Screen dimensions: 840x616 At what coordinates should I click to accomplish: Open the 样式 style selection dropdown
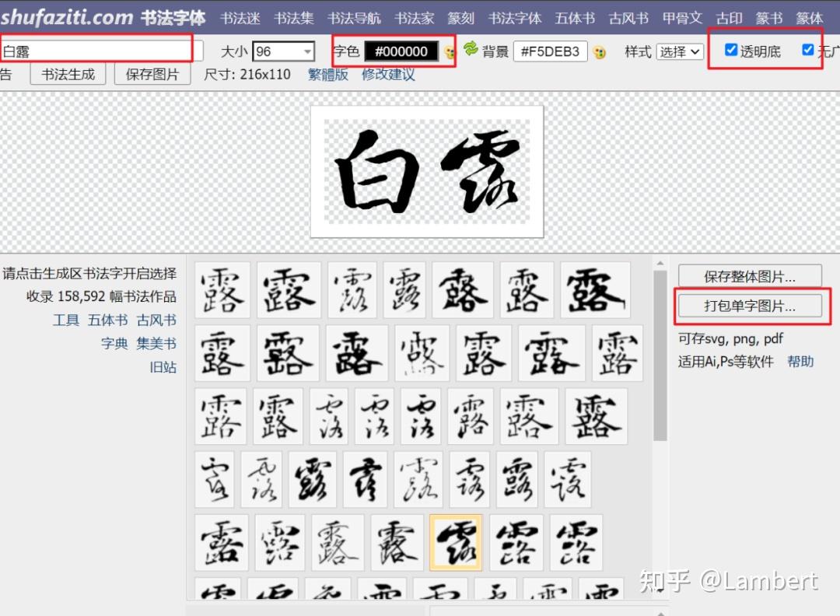(x=680, y=51)
